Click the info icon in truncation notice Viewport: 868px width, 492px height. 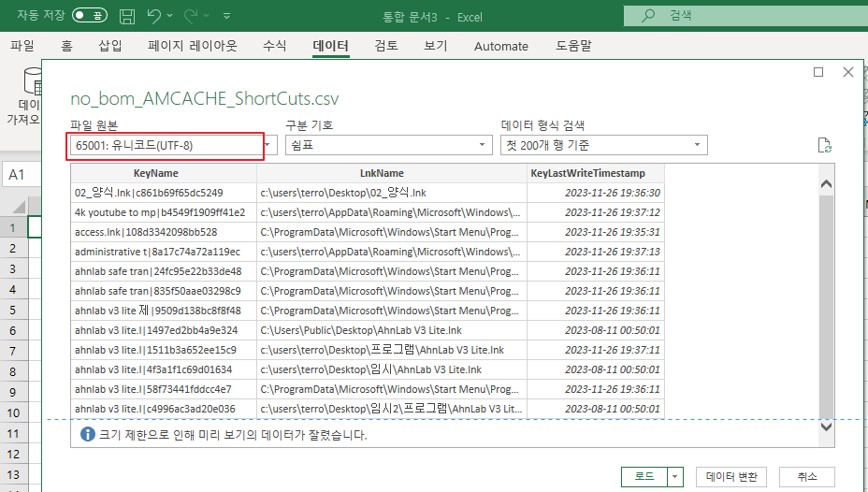click(88, 434)
